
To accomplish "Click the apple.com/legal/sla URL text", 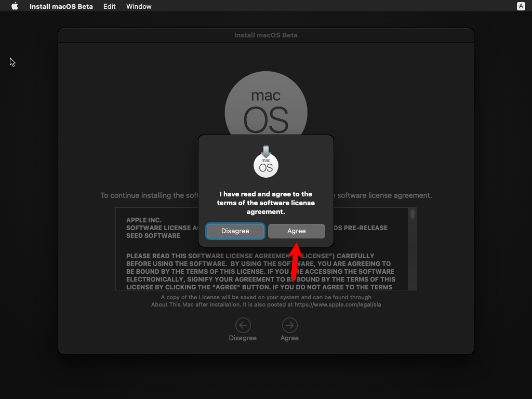I will point(338,304).
